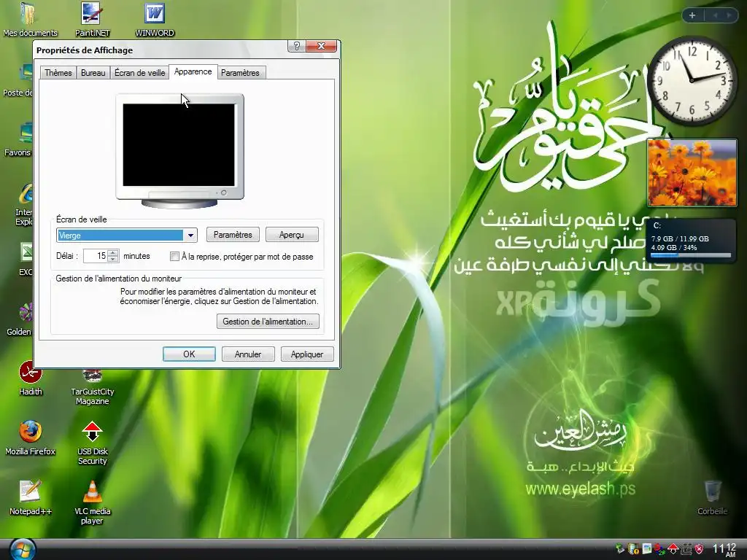Open the partially hidden Excel desktop icon
The image size is (747, 560).
pyautogui.click(x=26, y=260)
